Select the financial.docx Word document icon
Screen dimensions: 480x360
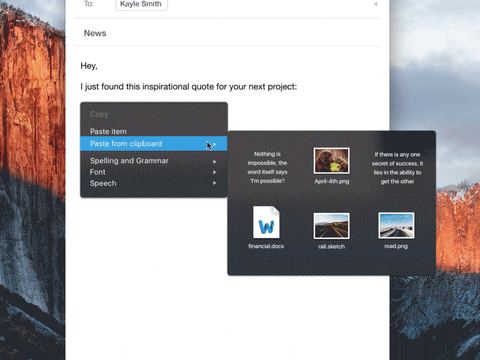(266, 222)
